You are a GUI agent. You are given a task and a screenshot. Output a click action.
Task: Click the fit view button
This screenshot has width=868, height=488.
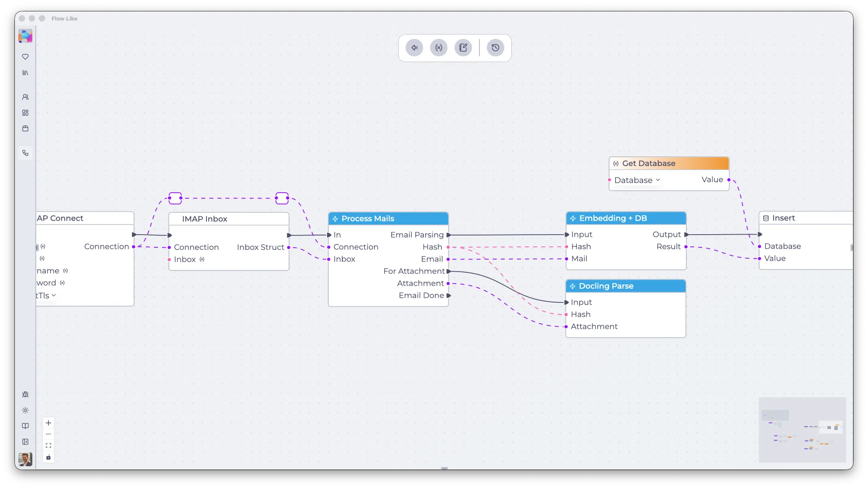48,446
